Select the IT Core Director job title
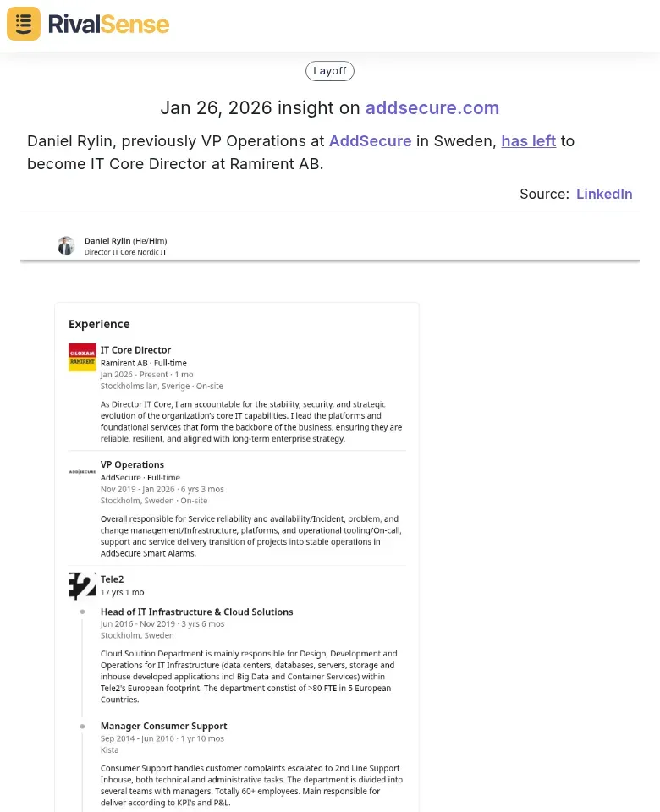This screenshot has height=812, width=660. click(x=135, y=350)
